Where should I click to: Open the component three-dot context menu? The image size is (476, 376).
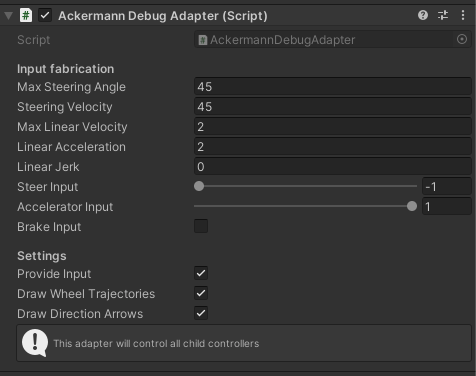pyautogui.click(x=463, y=15)
